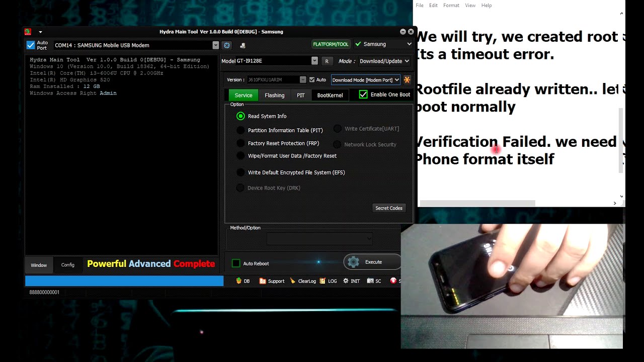Screen dimensions: 644x362
Task: Expand the Model GT-I9128E dropdown arrow
Action: point(314,61)
